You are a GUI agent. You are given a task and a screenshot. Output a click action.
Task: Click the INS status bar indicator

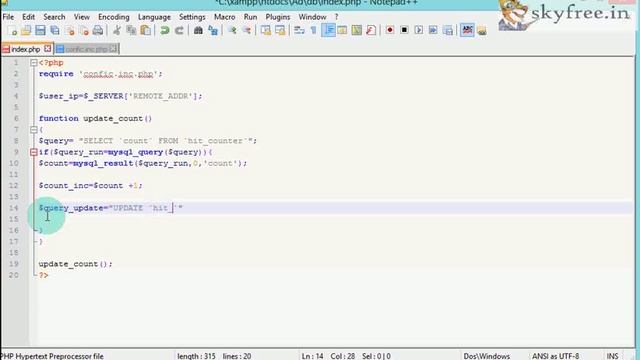click(612, 356)
